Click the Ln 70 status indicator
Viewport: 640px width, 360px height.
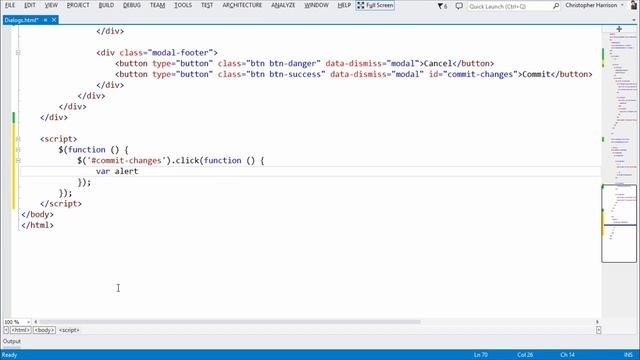[481, 355]
